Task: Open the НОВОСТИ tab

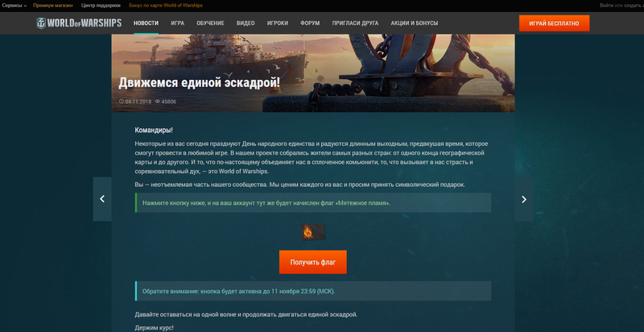Action: pos(146,23)
